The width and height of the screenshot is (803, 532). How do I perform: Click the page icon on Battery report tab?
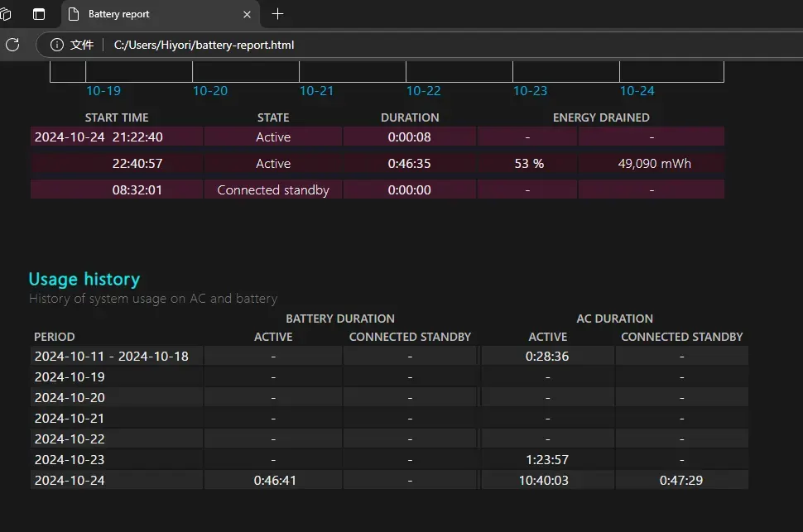pyautogui.click(x=74, y=14)
